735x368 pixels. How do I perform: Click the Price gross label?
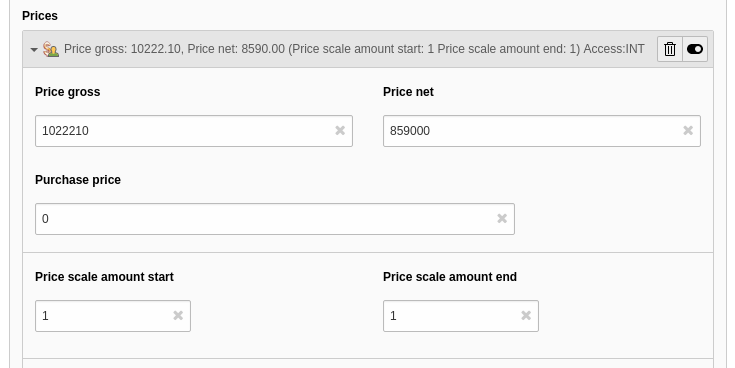[x=68, y=92]
